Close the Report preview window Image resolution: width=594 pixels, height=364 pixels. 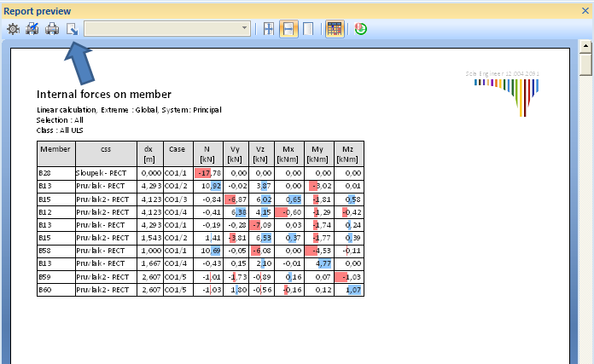pyautogui.click(x=585, y=9)
